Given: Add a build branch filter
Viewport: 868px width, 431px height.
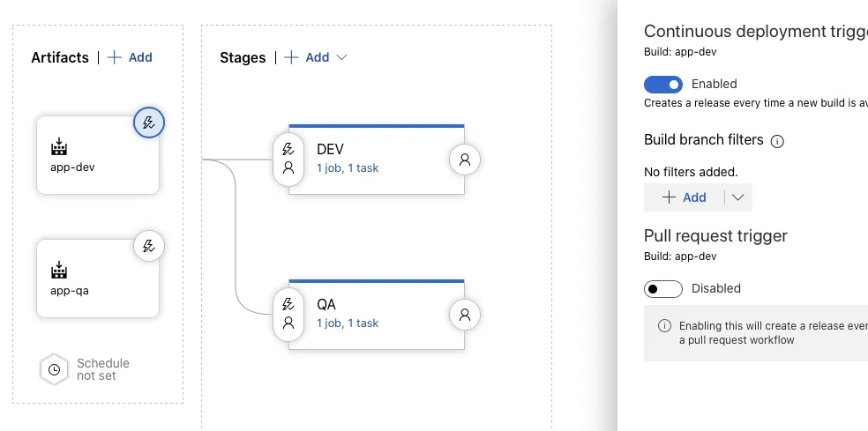Looking at the screenshot, I should click(x=685, y=197).
